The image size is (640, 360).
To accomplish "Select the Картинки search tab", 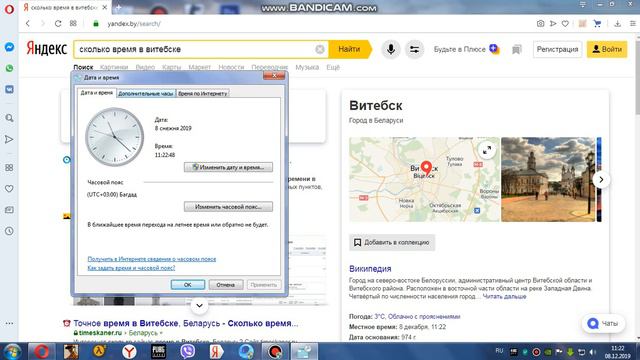I will click(113, 67).
